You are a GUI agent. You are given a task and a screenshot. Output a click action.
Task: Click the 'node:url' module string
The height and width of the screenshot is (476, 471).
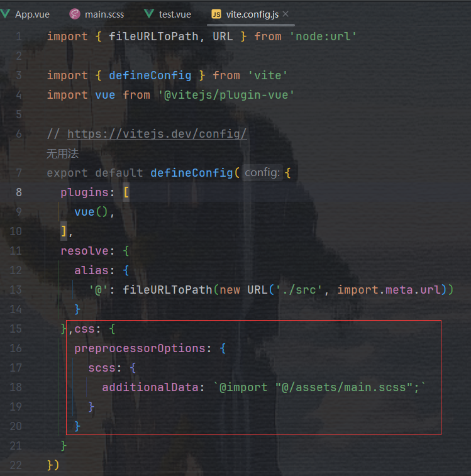(323, 36)
